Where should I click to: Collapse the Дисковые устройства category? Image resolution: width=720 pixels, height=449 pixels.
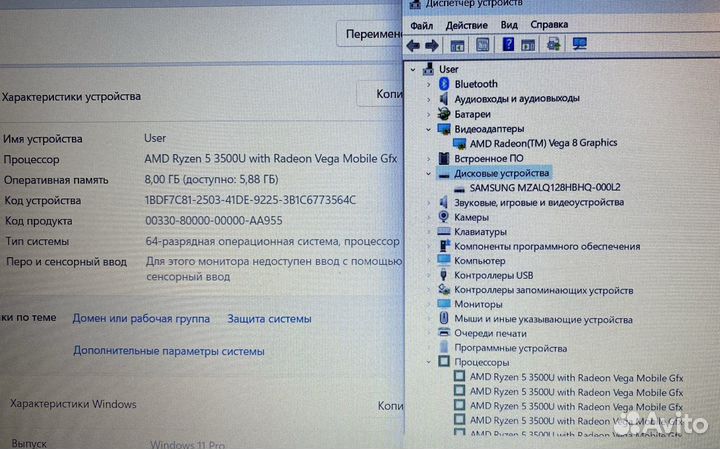tap(428, 174)
